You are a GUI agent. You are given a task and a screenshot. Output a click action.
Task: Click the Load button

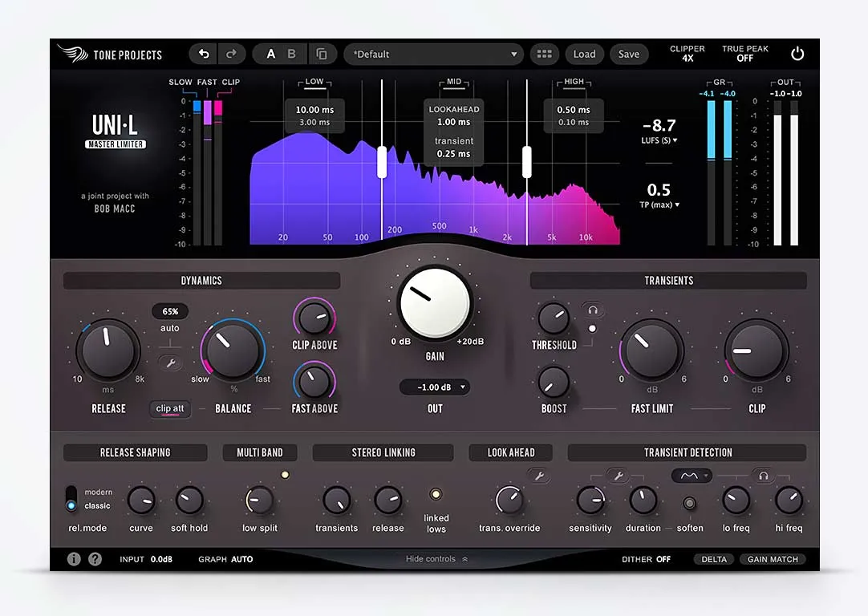[x=585, y=54]
